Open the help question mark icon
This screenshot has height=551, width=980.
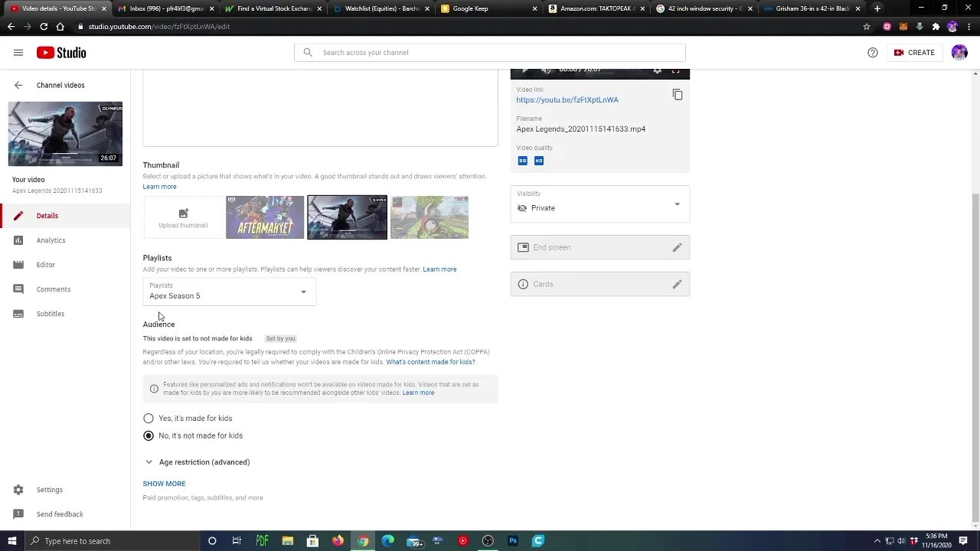coord(873,53)
